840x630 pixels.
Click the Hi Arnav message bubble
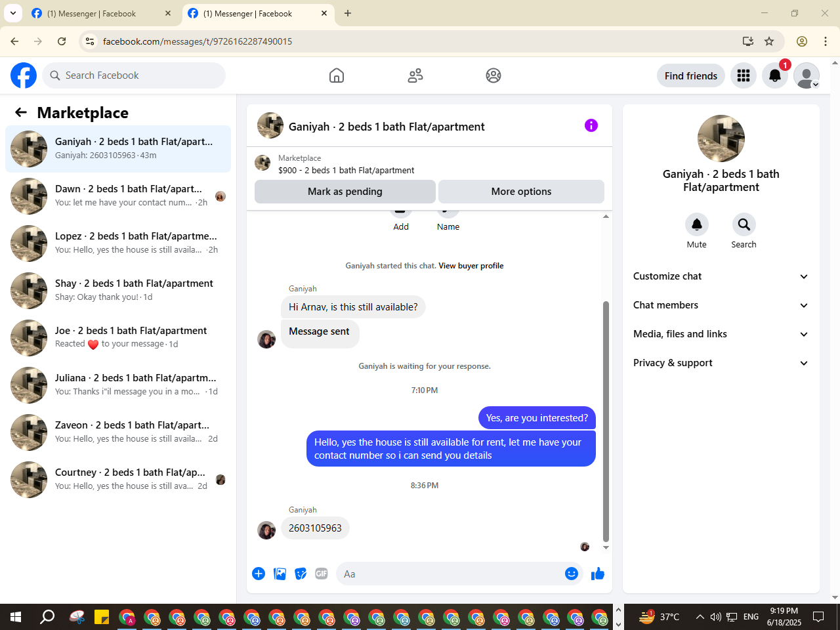[x=353, y=307]
